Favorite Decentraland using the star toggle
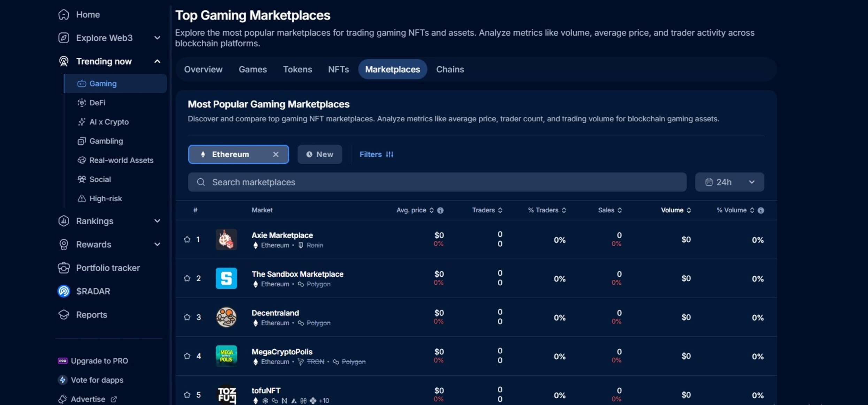 click(x=187, y=317)
